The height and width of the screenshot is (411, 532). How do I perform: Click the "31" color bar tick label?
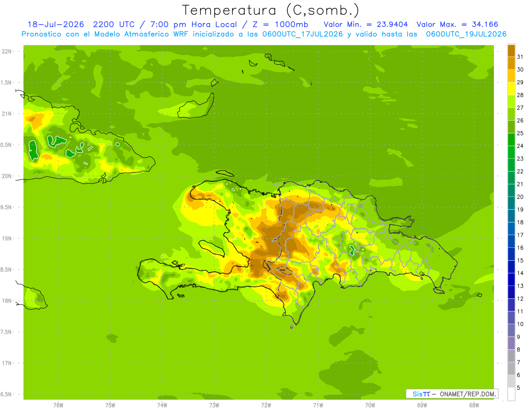[520, 57]
